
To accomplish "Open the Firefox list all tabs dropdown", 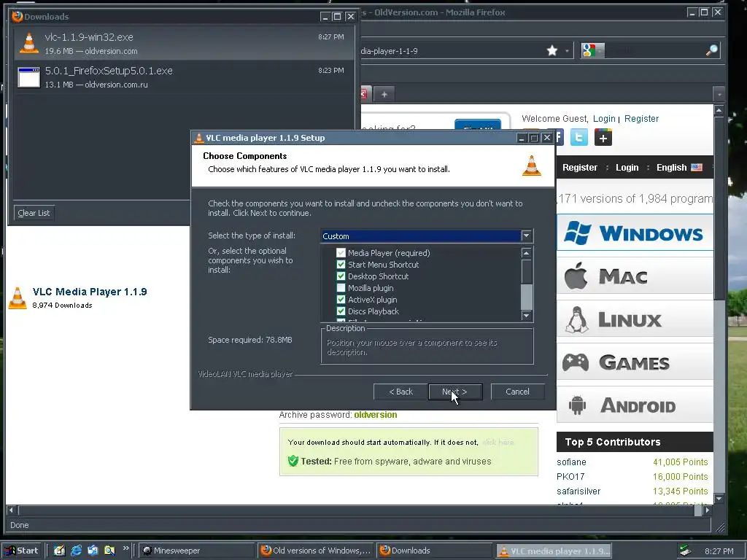I will tap(719, 94).
